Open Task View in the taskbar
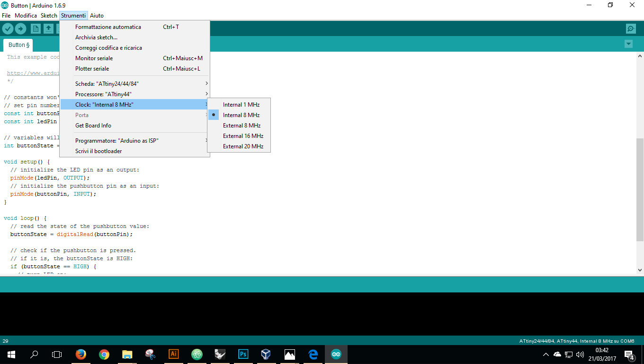 point(57,354)
